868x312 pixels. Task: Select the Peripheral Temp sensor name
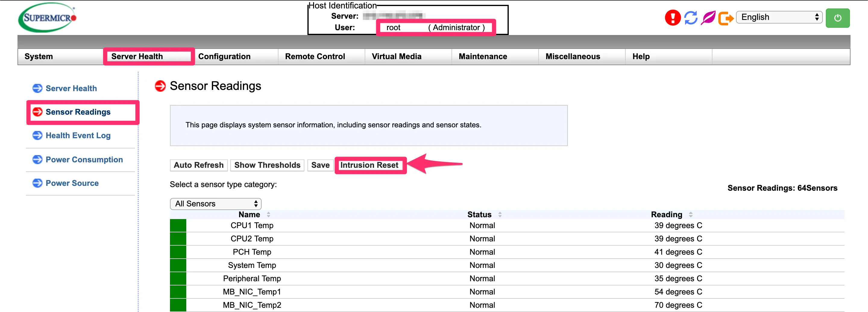252,279
